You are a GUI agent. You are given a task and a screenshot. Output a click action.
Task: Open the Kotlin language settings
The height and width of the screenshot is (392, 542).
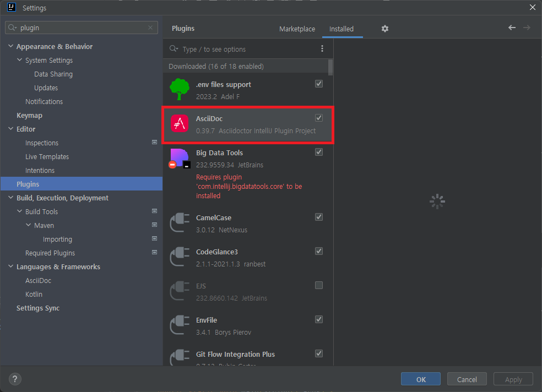34,294
